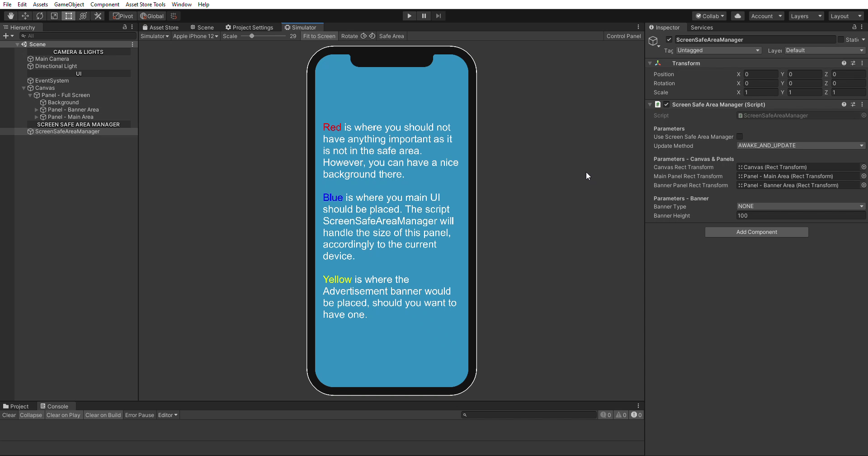Toggle console info message filter
868x456 pixels.
click(606, 415)
